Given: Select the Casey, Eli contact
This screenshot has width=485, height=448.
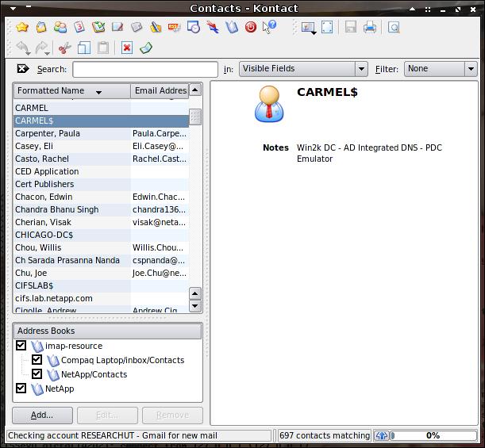Looking at the screenshot, I should pyautogui.click(x=101, y=146).
